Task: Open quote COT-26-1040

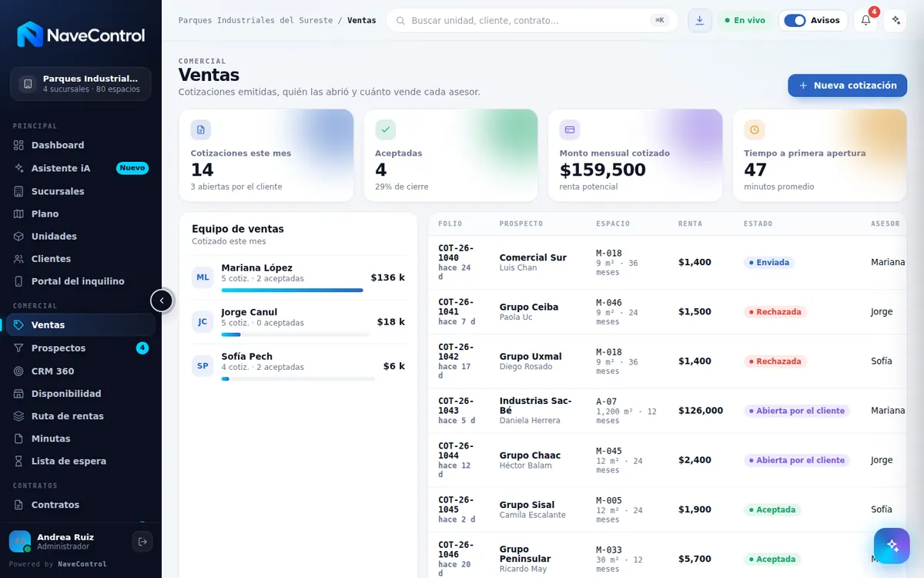Action: 457,253
